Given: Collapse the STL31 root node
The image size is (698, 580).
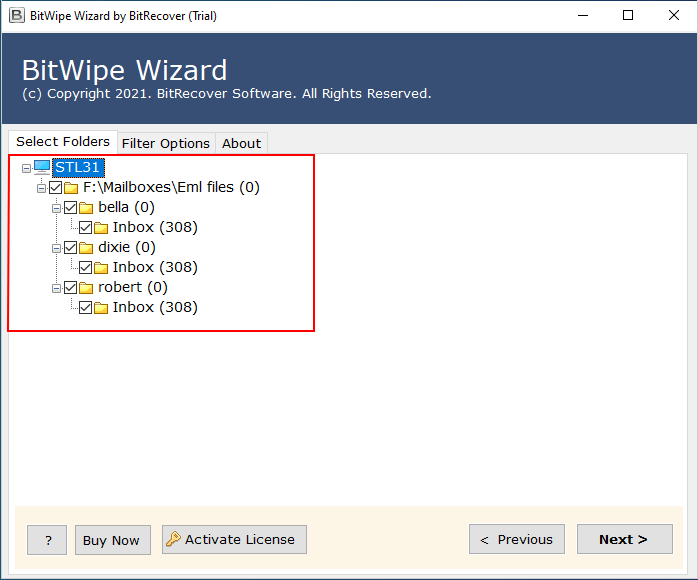Looking at the screenshot, I should pyautogui.click(x=26, y=168).
